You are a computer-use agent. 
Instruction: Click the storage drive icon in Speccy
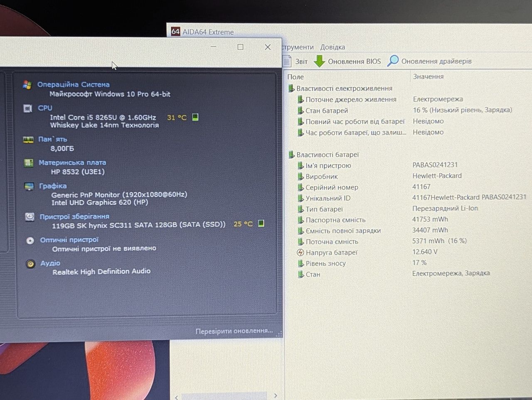(x=30, y=217)
